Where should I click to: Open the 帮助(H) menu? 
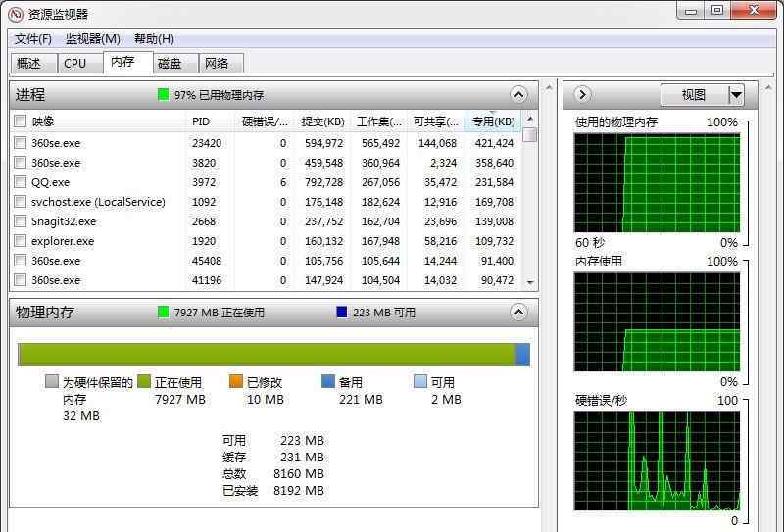154,39
